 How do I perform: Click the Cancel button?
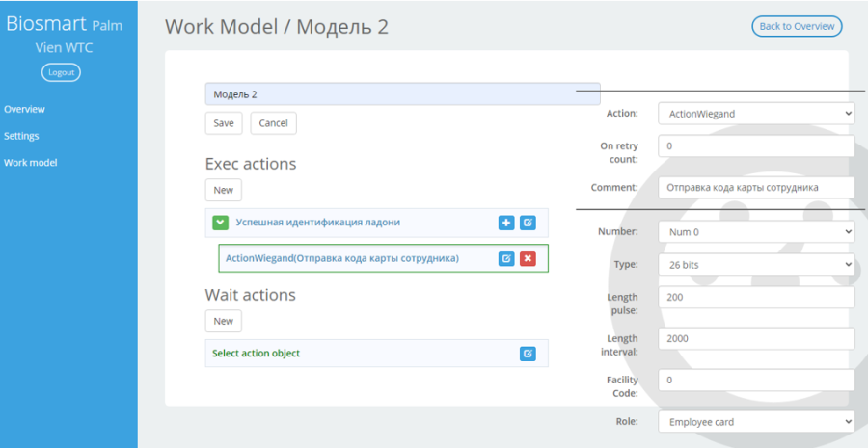click(274, 122)
